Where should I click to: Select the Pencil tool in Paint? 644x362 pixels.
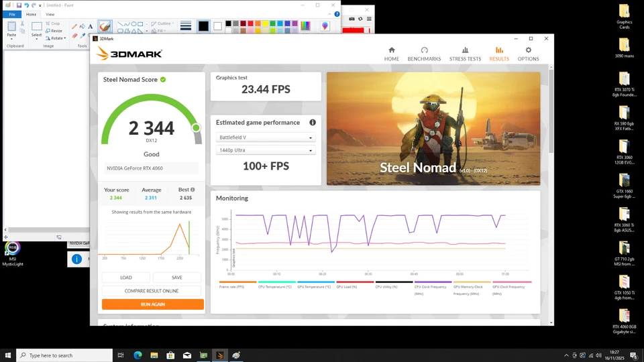point(74,26)
